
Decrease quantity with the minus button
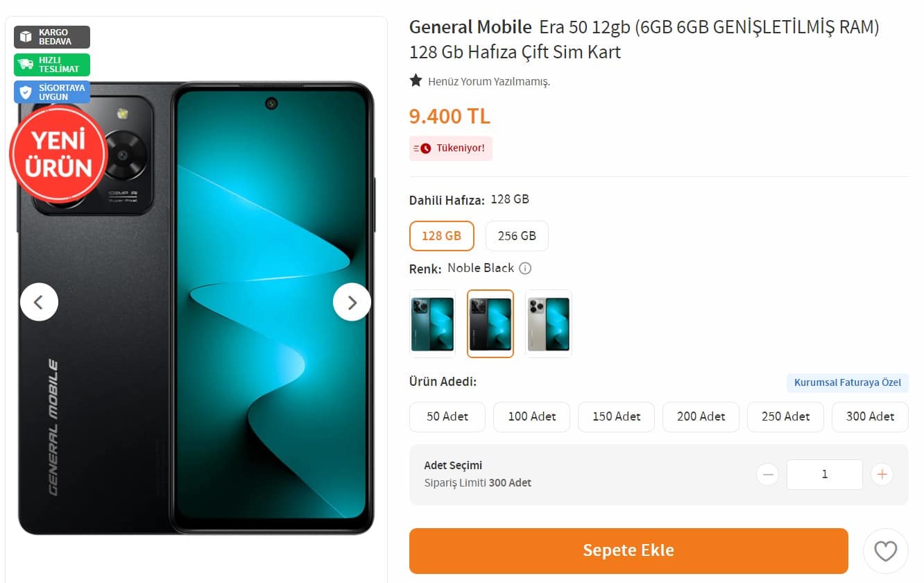point(767,475)
